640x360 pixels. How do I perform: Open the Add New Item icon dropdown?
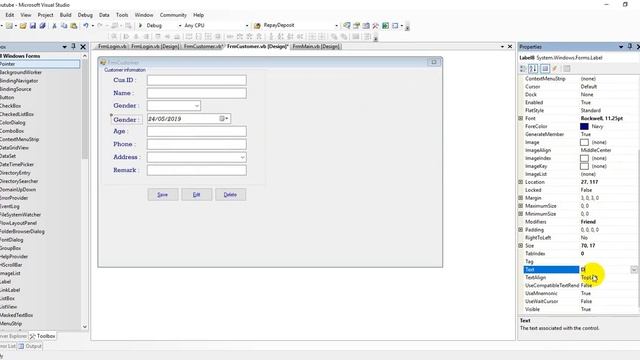click(16, 26)
